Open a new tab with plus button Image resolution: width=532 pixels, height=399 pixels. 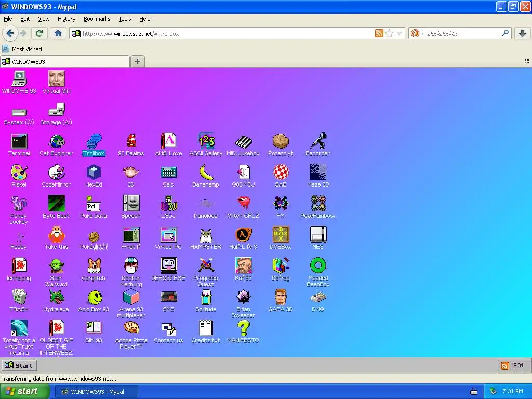click(137, 61)
